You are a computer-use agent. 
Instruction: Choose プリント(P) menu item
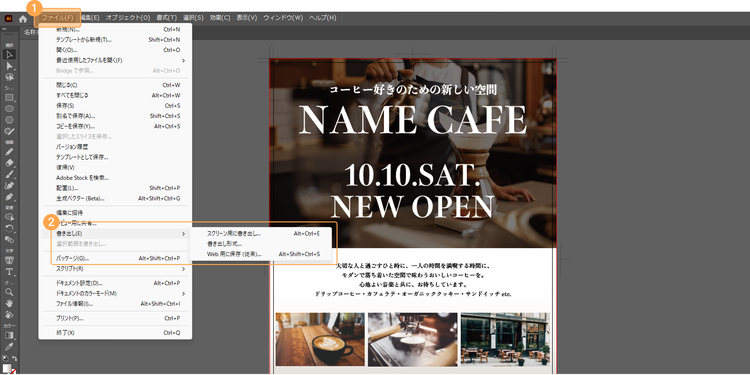tap(115, 318)
